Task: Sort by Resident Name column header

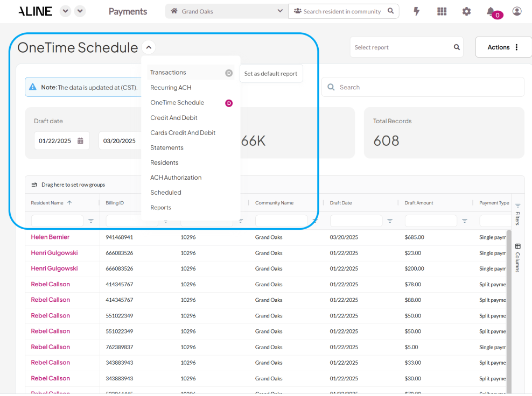Action: point(47,203)
